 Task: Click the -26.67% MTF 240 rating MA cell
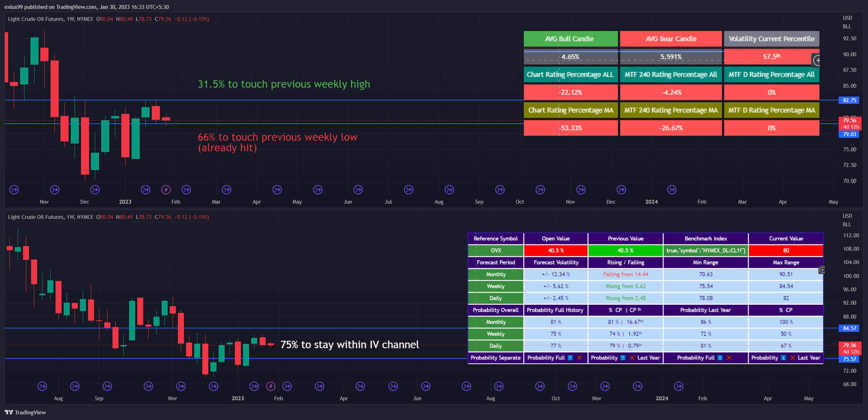click(671, 128)
